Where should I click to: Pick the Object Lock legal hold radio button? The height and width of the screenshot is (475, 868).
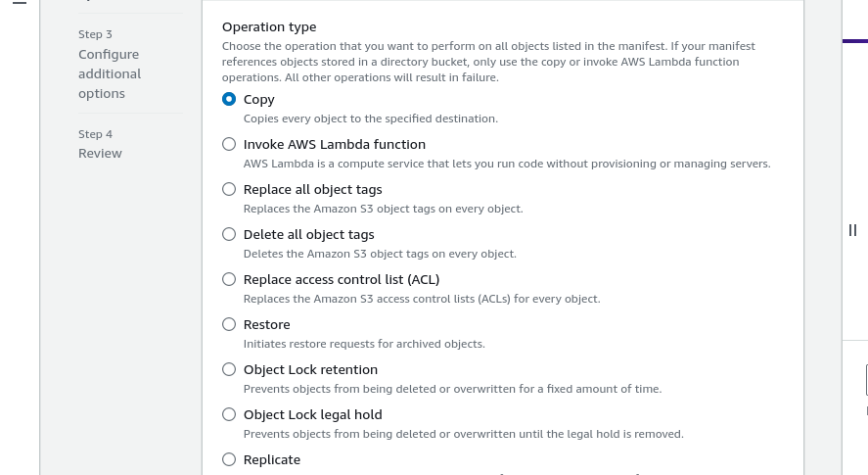click(229, 414)
